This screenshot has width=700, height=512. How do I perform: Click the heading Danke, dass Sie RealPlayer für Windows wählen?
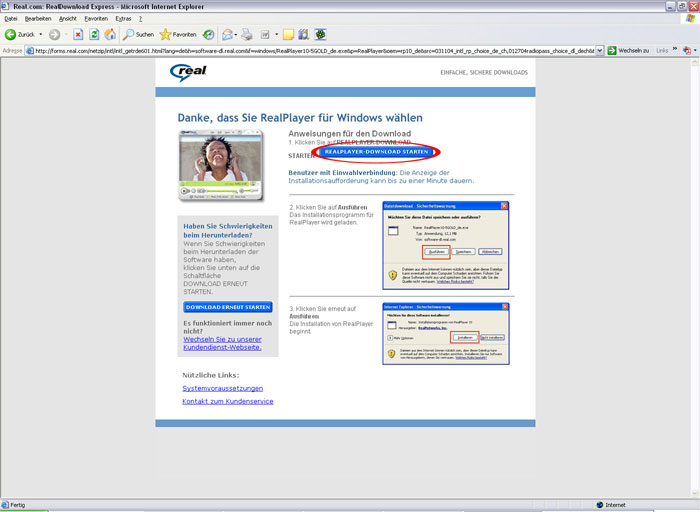click(300, 118)
